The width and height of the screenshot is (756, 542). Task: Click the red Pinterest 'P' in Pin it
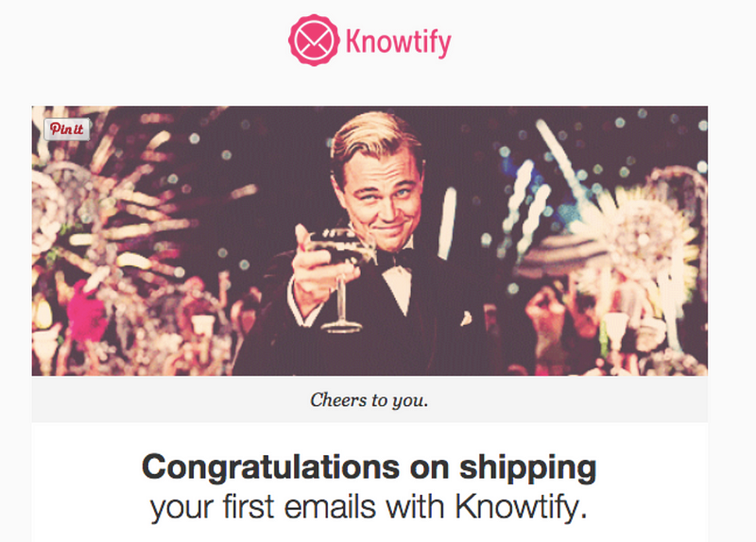click(x=55, y=128)
